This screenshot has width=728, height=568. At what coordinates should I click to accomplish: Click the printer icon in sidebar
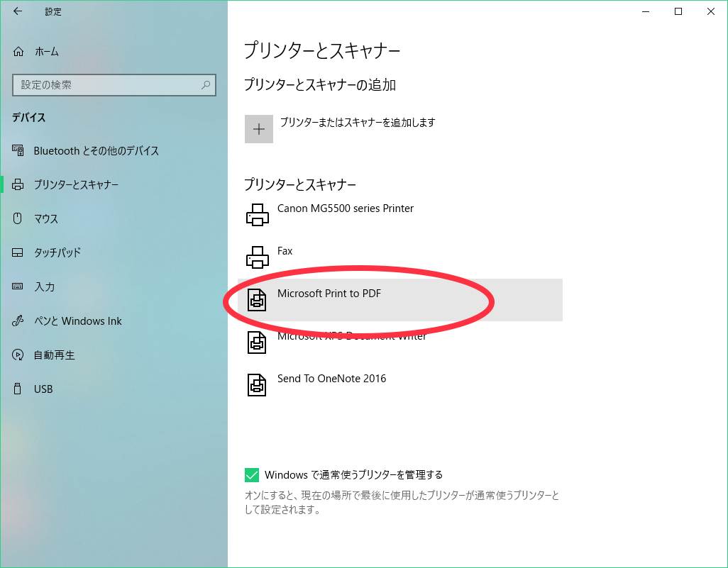coord(18,184)
